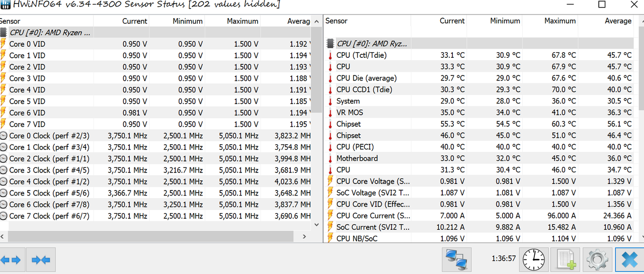644x274 pixels.
Task: Select the CPU Core VID (Effective) row
Action: 480,205
